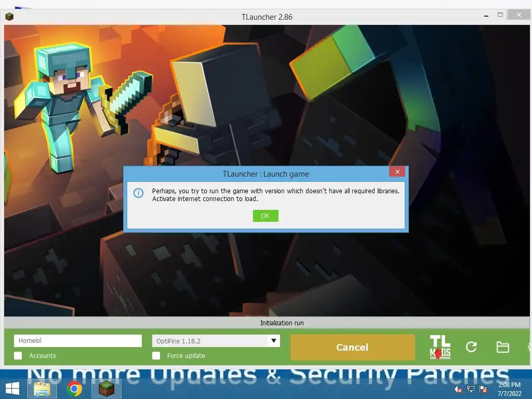Minimize the TLauncher window
This screenshot has width=532, height=399.
[486, 16]
